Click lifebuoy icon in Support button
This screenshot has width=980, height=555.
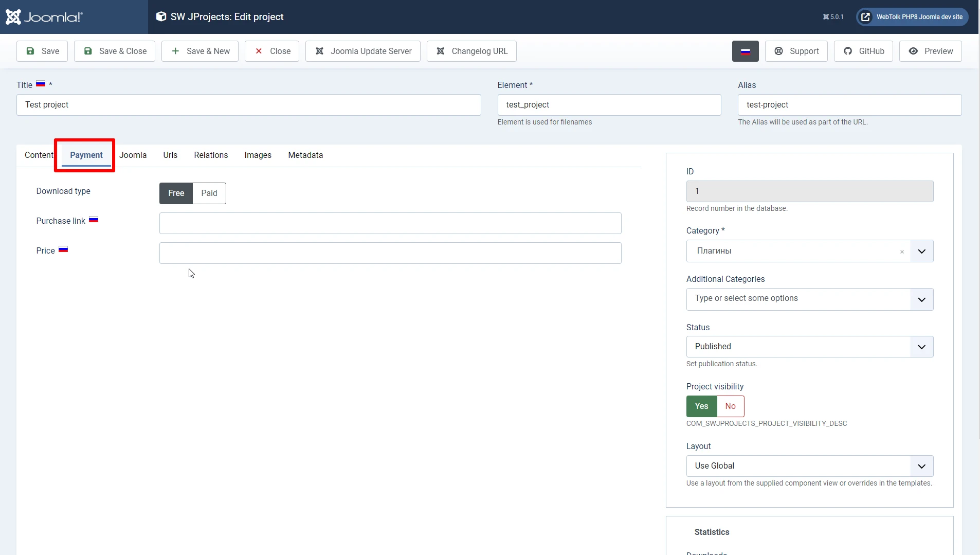pyautogui.click(x=779, y=51)
